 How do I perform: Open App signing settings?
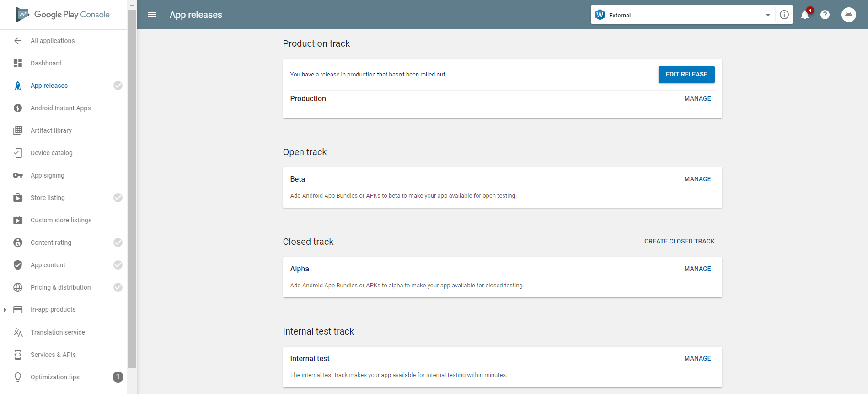coord(48,175)
